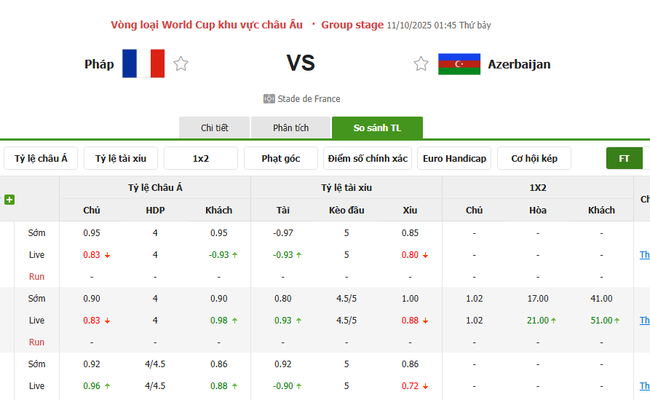Viewport: 650px width, 400px height.
Task: Click the Cơ hội kép filter
Action: coord(535,158)
